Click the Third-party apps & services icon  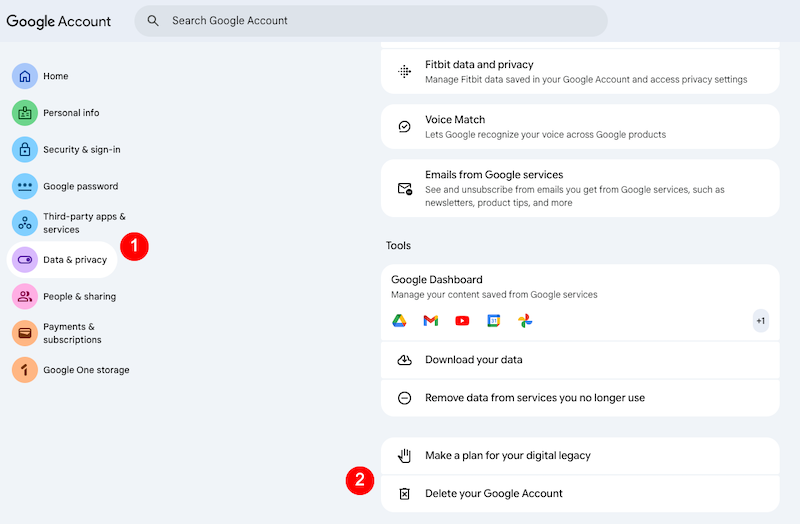[x=24, y=223]
